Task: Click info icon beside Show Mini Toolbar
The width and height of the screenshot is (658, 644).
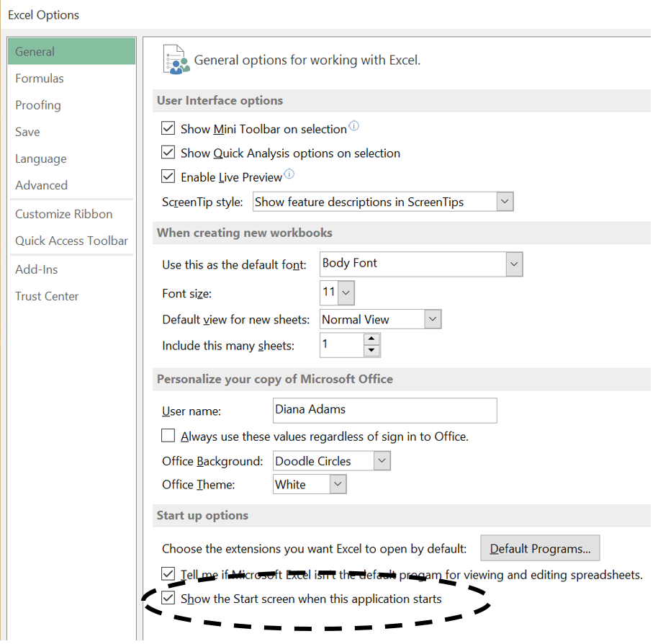Action: 354,125
